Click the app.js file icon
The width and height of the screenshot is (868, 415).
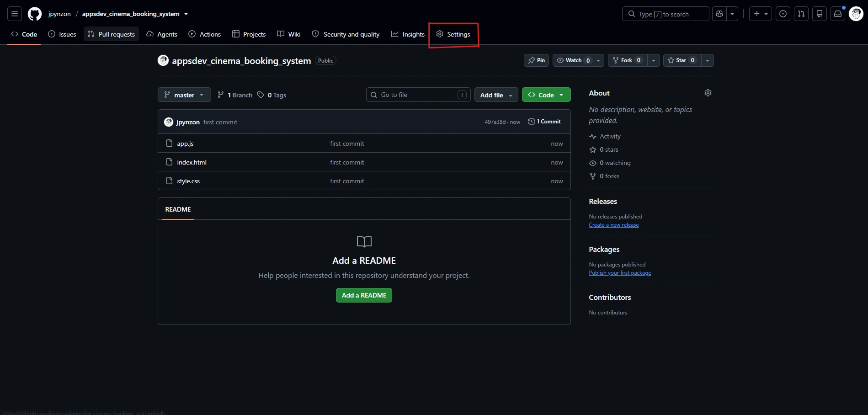click(169, 143)
